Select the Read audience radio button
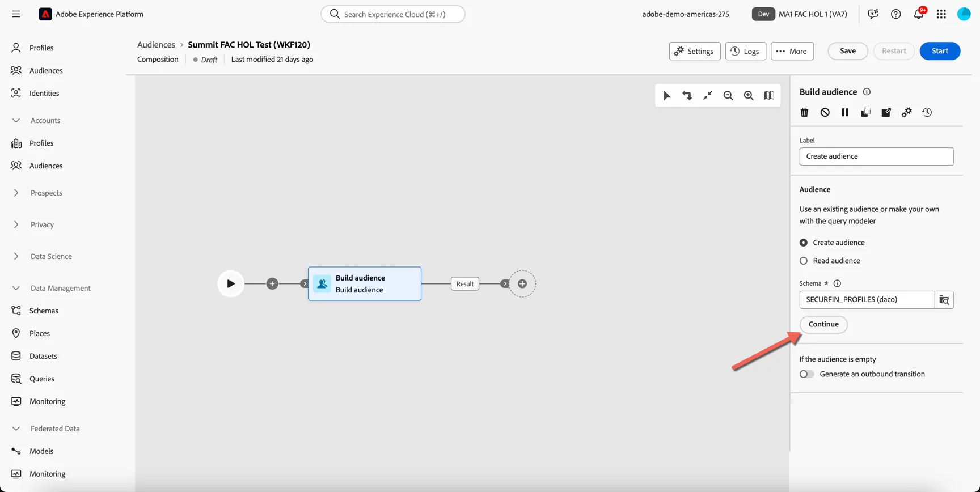The image size is (980, 492). coord(804,261)
